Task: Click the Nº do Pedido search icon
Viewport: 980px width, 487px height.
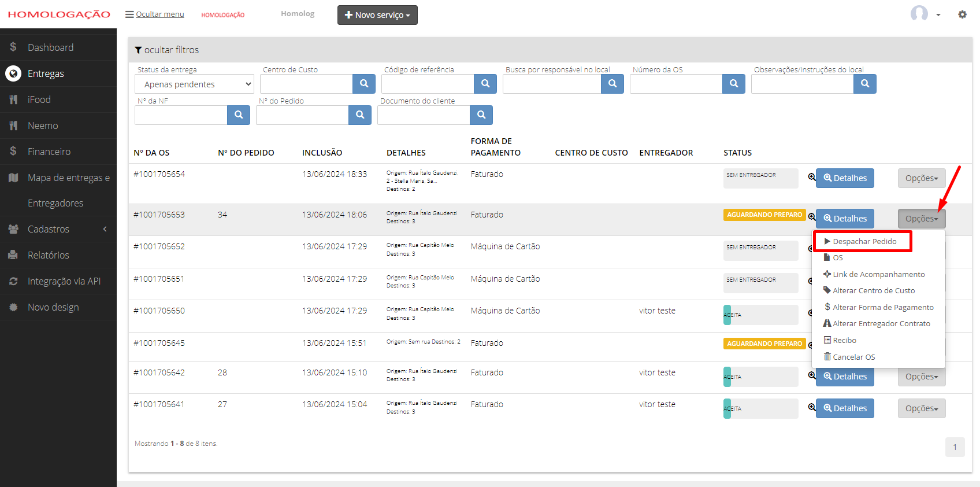Action: pos(360,115)
